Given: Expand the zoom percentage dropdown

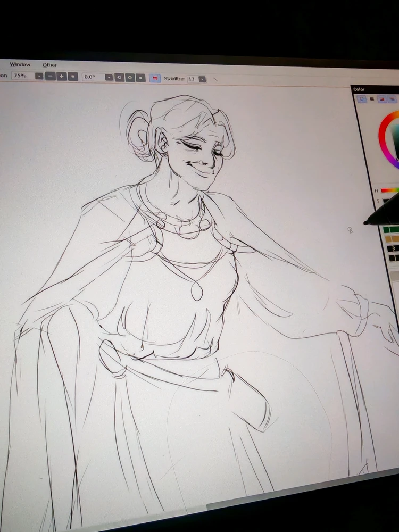Looking at the screenshot, I should [x=39, y=76].
